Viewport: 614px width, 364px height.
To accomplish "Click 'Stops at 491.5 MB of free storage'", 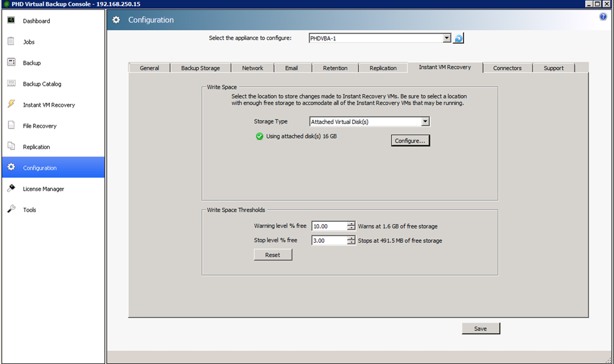I will (x=400, y=240).
